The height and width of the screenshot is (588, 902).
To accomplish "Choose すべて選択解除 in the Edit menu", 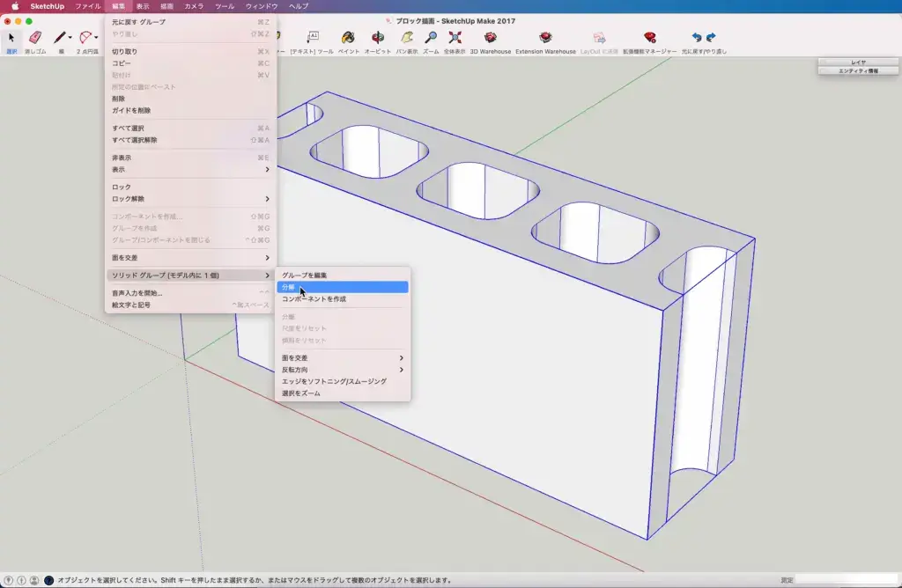I will click(x=190, y=140).
